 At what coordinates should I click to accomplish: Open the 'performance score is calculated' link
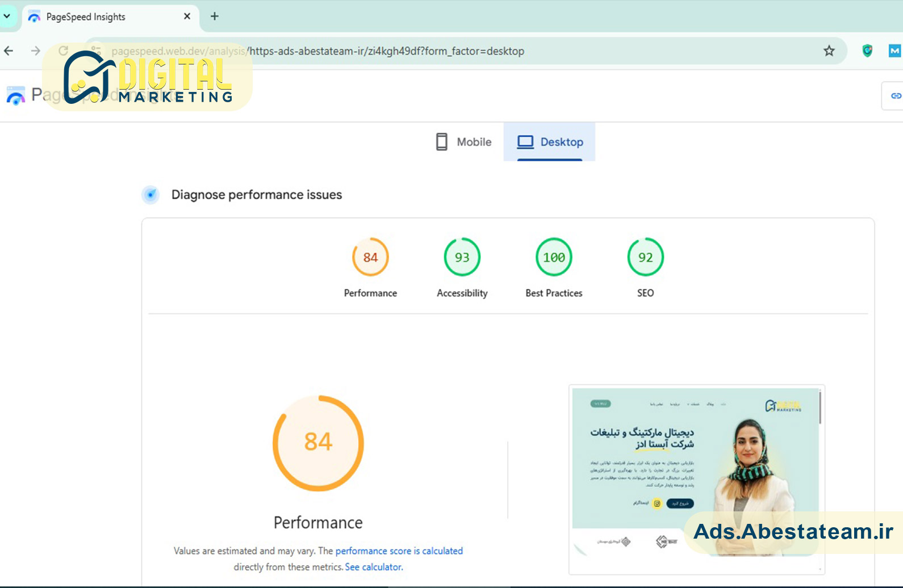[399, 551]
